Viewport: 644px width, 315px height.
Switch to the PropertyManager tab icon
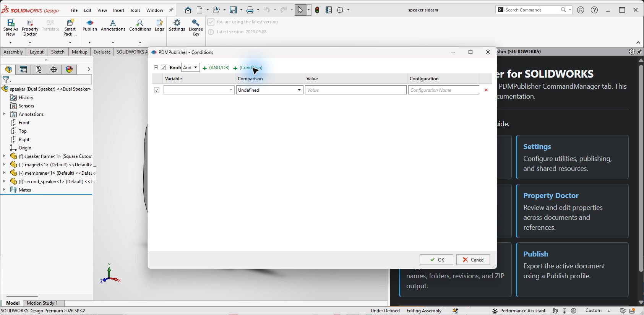[23, 69]
